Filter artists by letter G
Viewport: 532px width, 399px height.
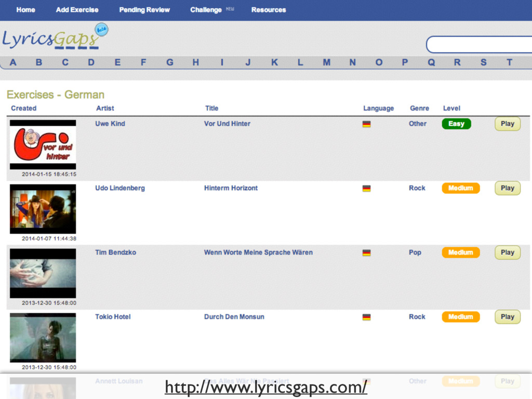[x=170, y=62]
